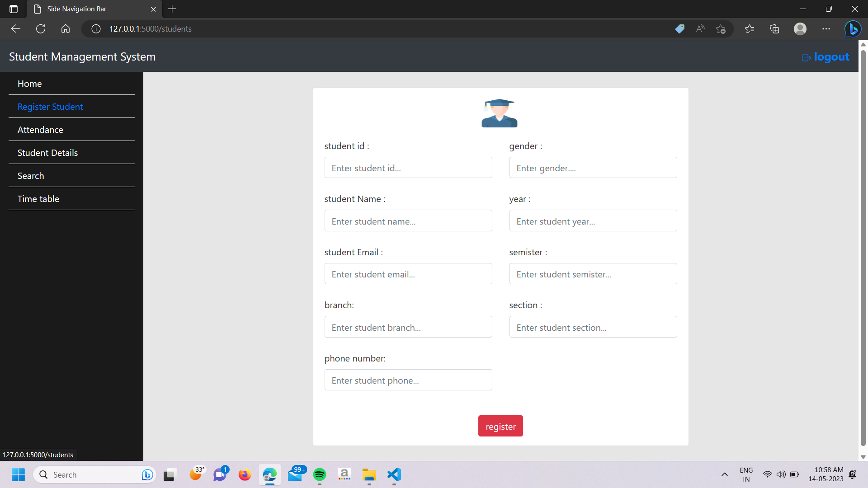Add this page to favorites via the star icon
This screenshot has height=488, width=868.
(722, 28)
